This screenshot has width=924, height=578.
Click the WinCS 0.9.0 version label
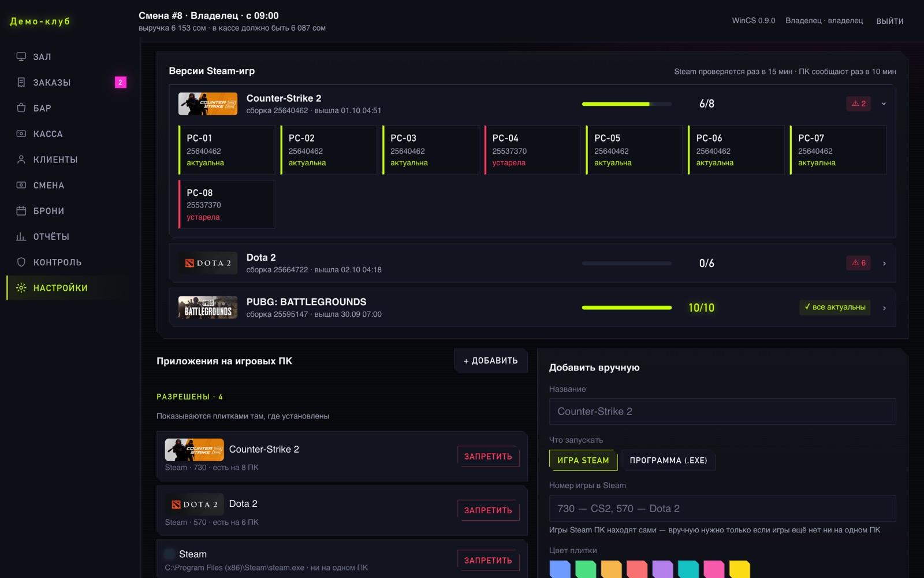pyautogui.click(x=754, y=21)
